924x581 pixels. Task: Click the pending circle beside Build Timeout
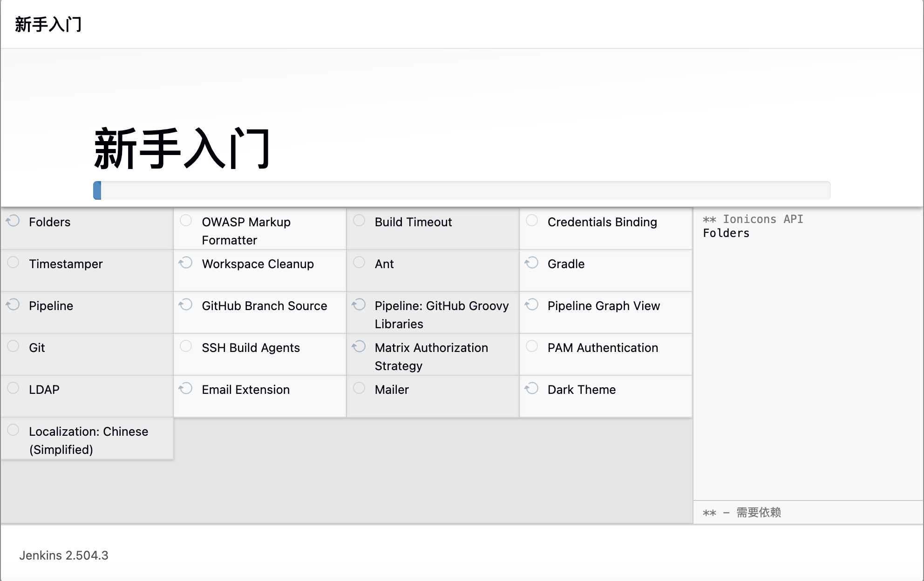point(359,220)
